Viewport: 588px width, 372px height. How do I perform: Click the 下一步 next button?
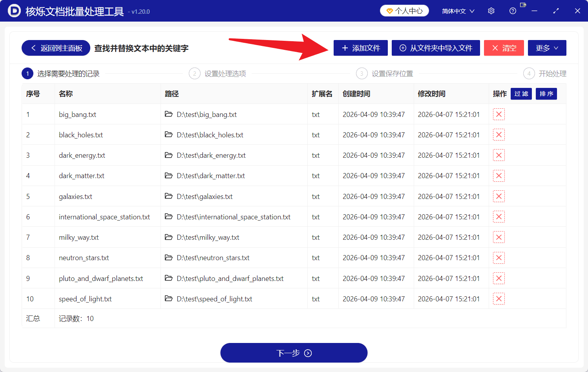294,352
